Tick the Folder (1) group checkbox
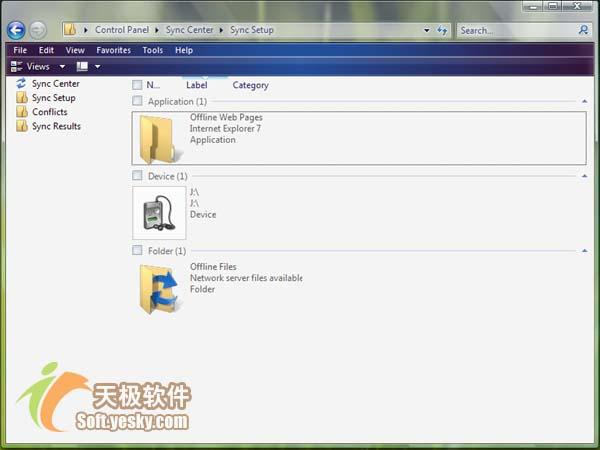Image resolution: width=600 pixels, height=450 pixels. click(x=137, y=250)
